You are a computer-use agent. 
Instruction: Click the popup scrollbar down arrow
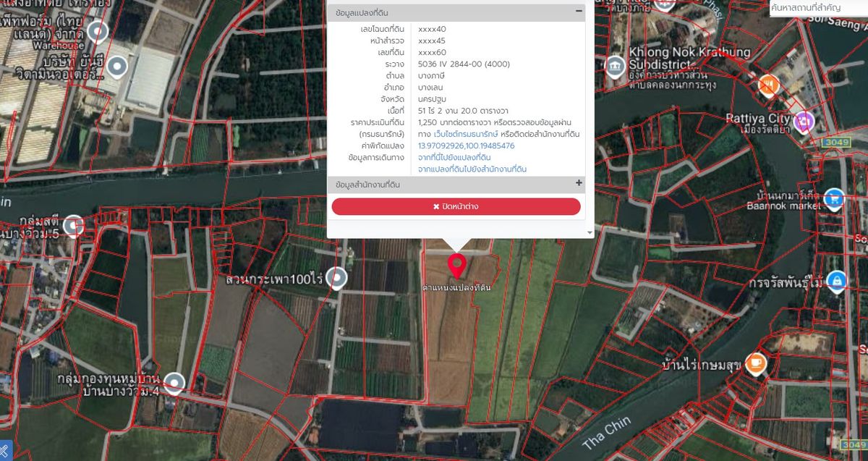click(590, 233)
